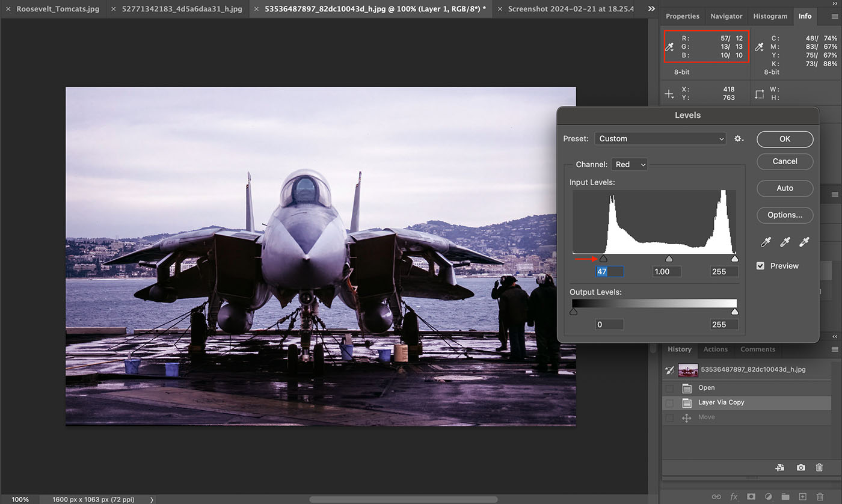Click the gamma input field showing 1.00
The width and height of the screenshot is (842, 504).
click(x=666, y=272)
